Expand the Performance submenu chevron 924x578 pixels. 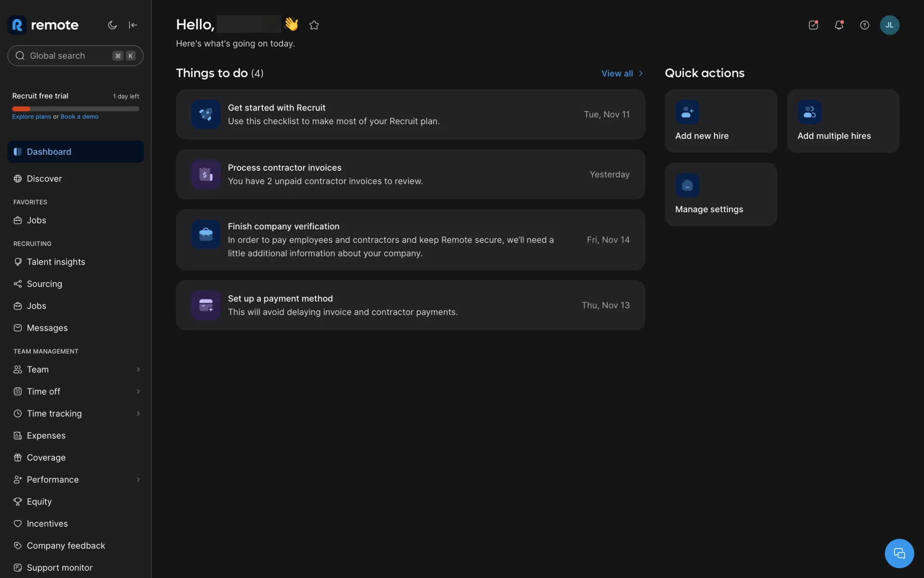coord(138,480)
